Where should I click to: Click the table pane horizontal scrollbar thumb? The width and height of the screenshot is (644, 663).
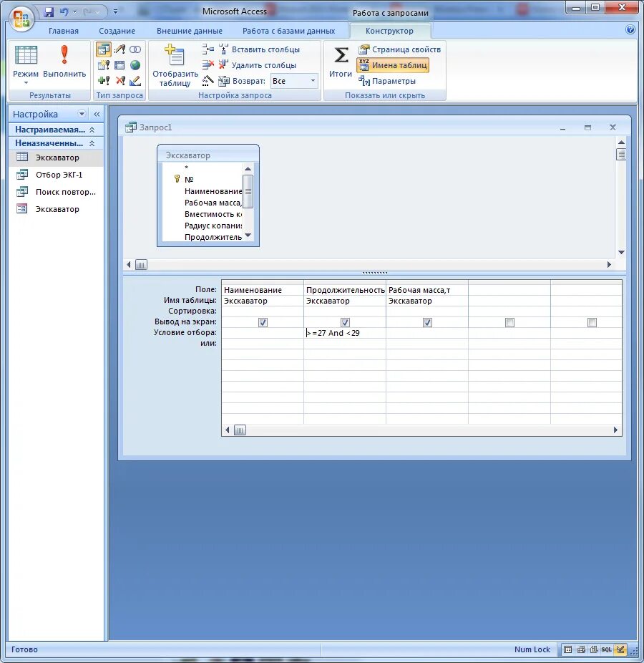click(x=141, y=265)
